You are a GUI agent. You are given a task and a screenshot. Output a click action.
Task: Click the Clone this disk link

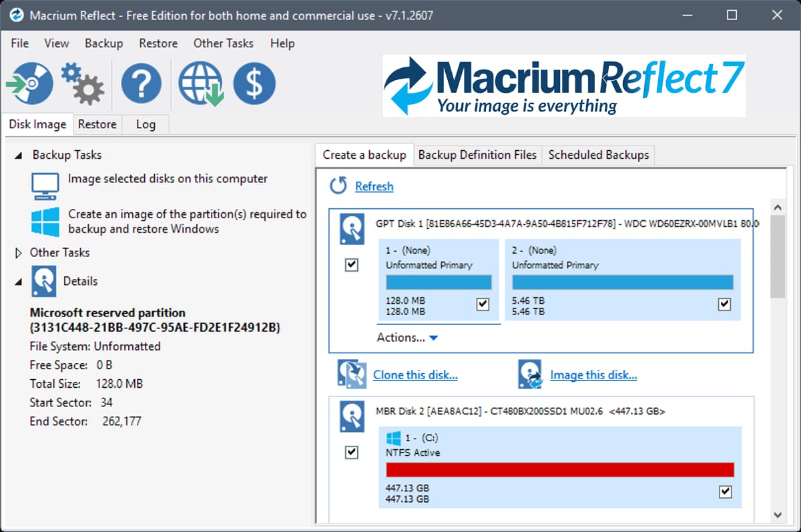click(x=415, y=375)
